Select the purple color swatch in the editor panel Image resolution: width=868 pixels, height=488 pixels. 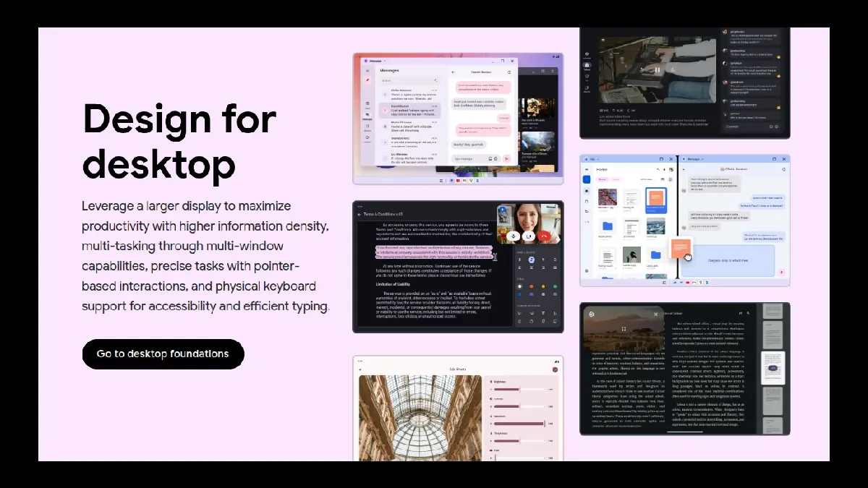point(532,294)
